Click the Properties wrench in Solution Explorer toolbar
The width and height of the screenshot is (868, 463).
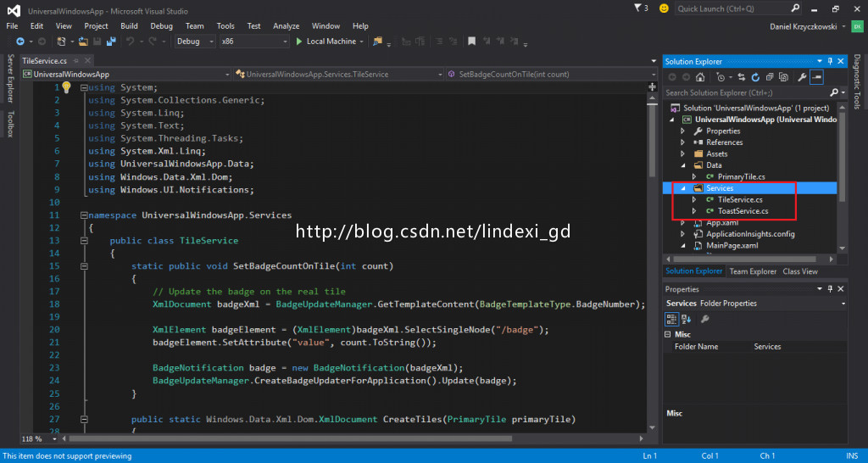pyautogui.click(x=802, y=77)
